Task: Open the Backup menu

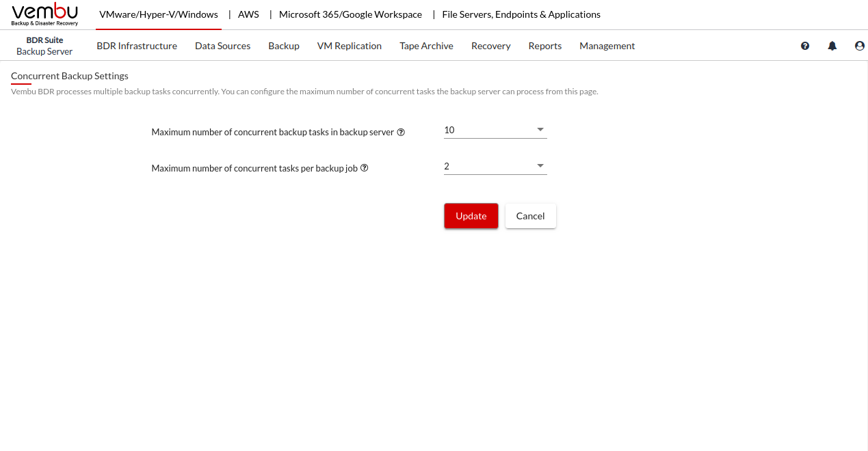Action: pos(284,46)
